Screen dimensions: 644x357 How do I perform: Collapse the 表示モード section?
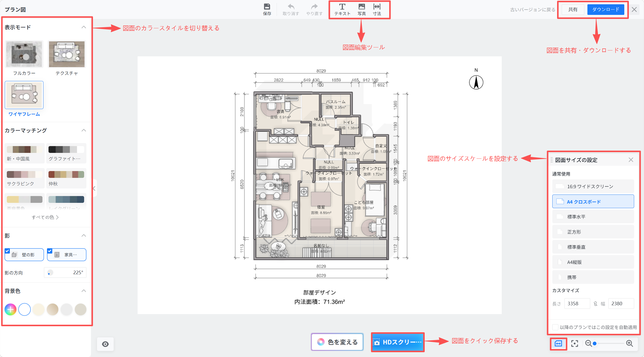84,27
